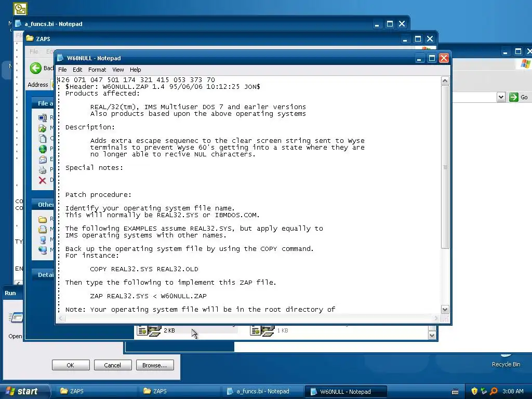Click the green Back arrow in ZAPS window

pos(36,68)
